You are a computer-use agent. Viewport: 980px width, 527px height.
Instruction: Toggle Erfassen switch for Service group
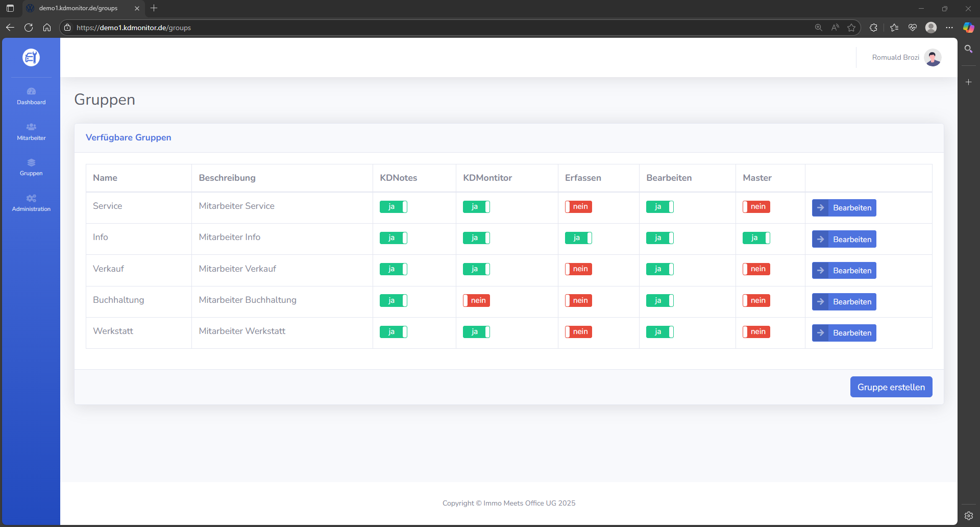click(578, 207)
